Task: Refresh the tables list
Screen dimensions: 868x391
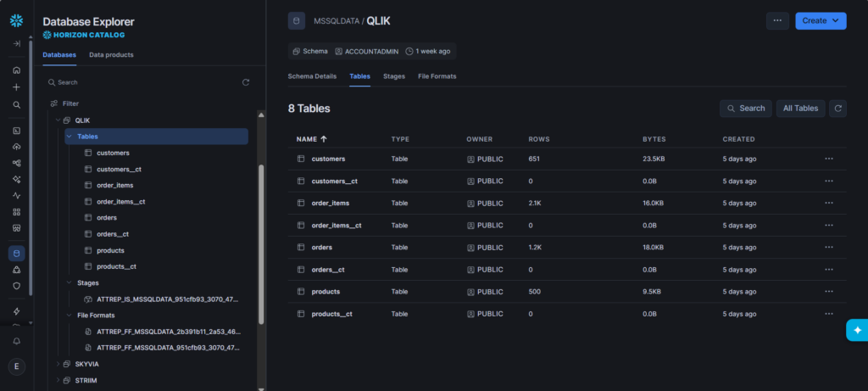Action: click(837, 109)
